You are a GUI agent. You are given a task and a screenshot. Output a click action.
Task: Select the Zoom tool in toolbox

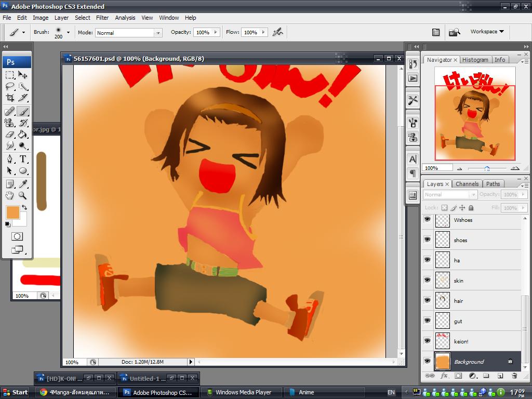tap(23, 195)
